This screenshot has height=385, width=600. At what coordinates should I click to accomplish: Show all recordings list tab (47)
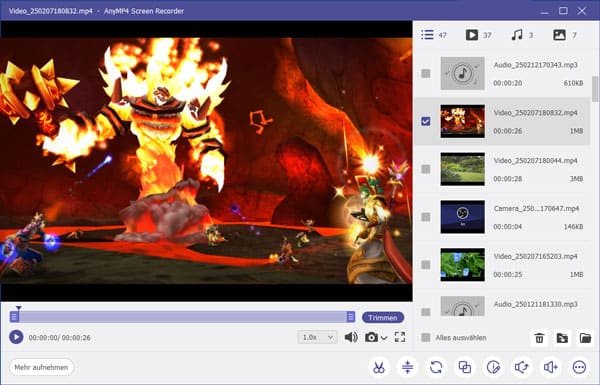click(434, 35)
